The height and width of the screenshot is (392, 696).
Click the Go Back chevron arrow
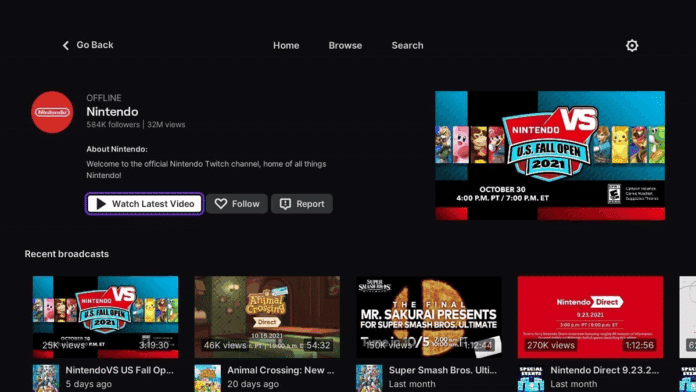(x=66, y=45)
